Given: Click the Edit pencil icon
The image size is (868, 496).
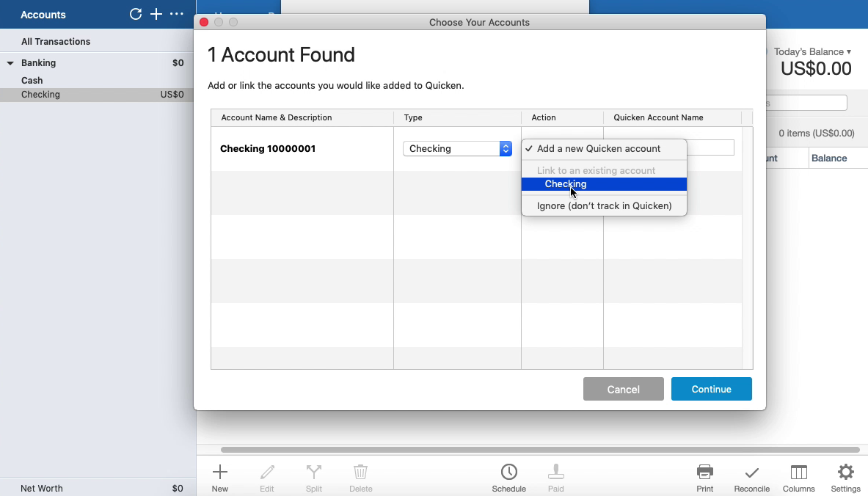Looking at the screenshot, I should click(267, 478).
